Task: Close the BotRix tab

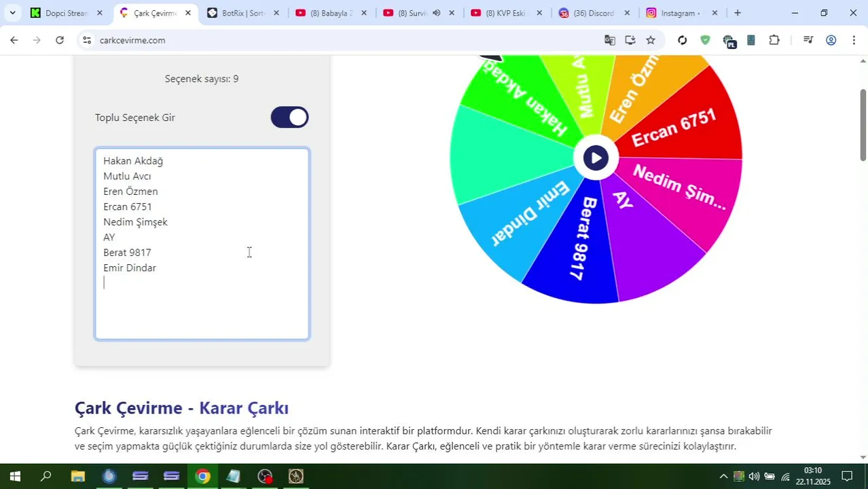Action: (x=276, y=13)
